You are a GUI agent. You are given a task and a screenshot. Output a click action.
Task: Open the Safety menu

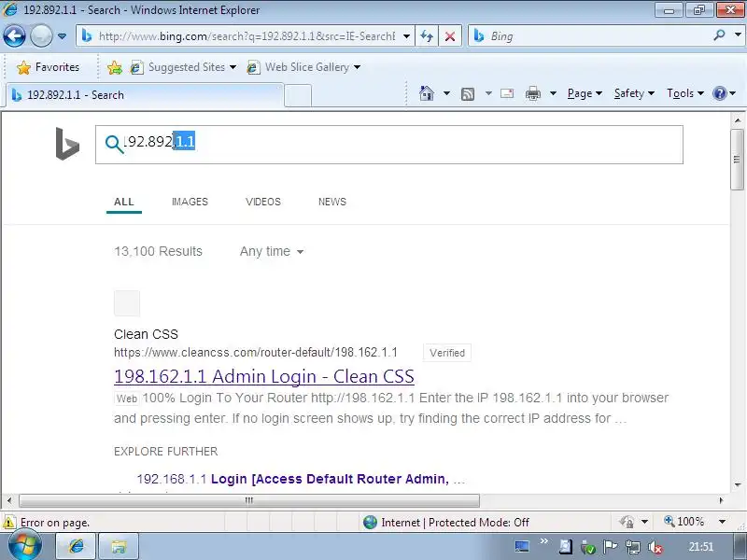634,93
